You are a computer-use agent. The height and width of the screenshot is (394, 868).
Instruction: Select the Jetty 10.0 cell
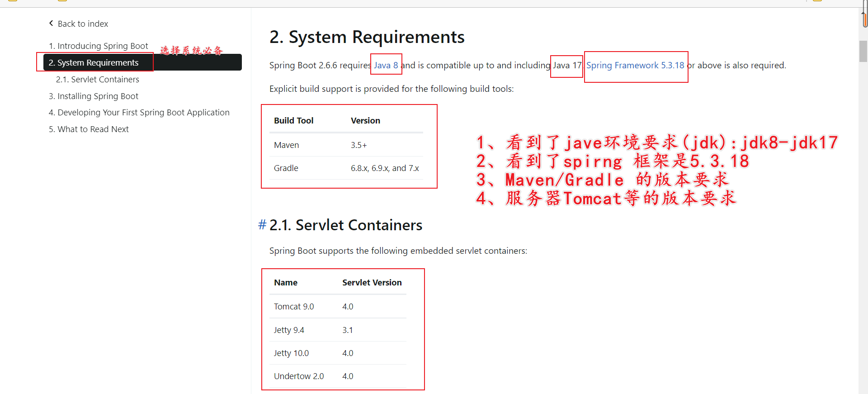pyautogui.click(x=291, y=353)
